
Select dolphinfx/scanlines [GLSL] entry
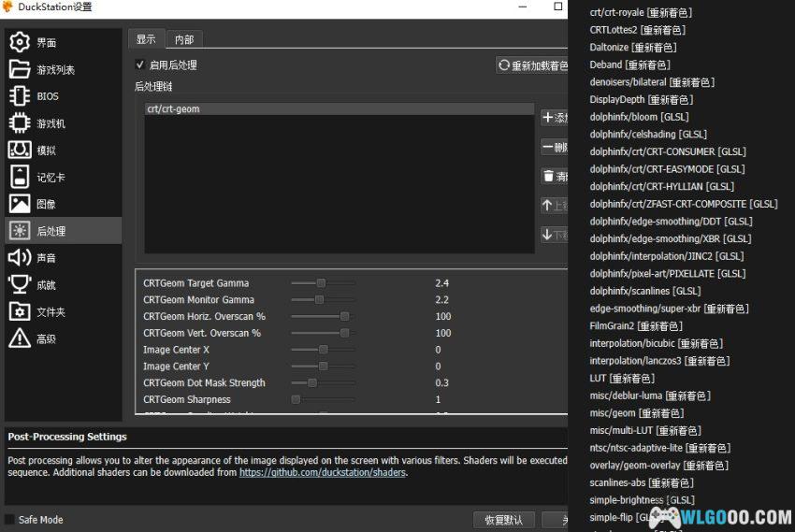point(645,291)
